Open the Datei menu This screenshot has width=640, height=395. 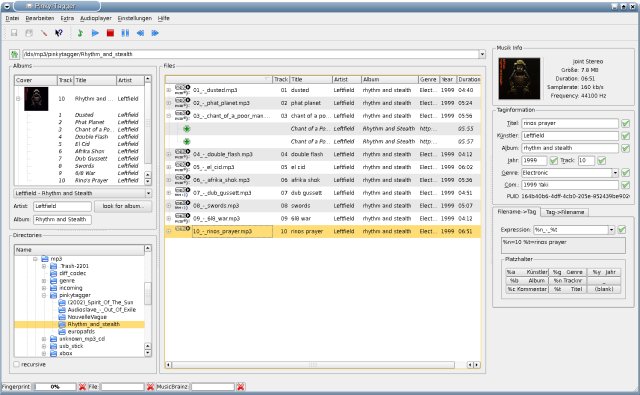[x=12, y=18]
